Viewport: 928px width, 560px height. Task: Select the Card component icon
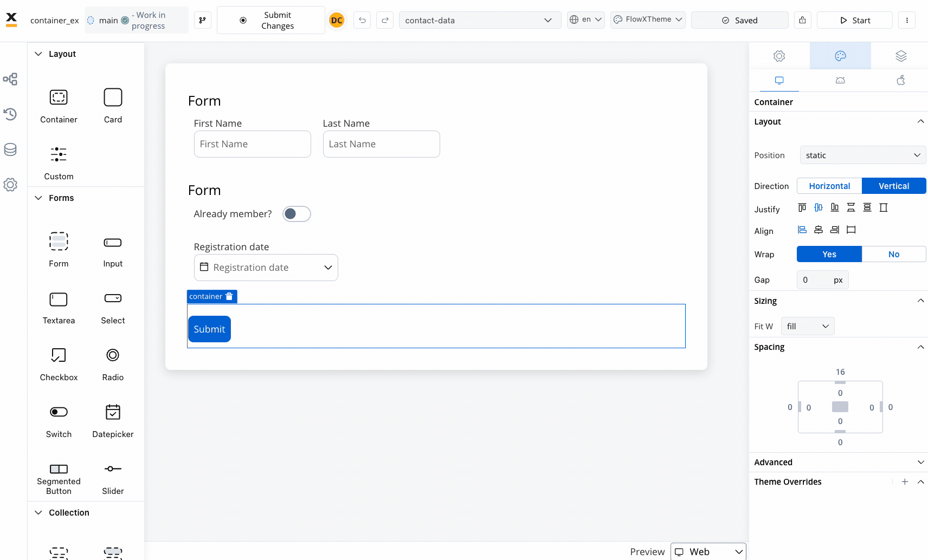pyautogui.click(x=113, y=97)
